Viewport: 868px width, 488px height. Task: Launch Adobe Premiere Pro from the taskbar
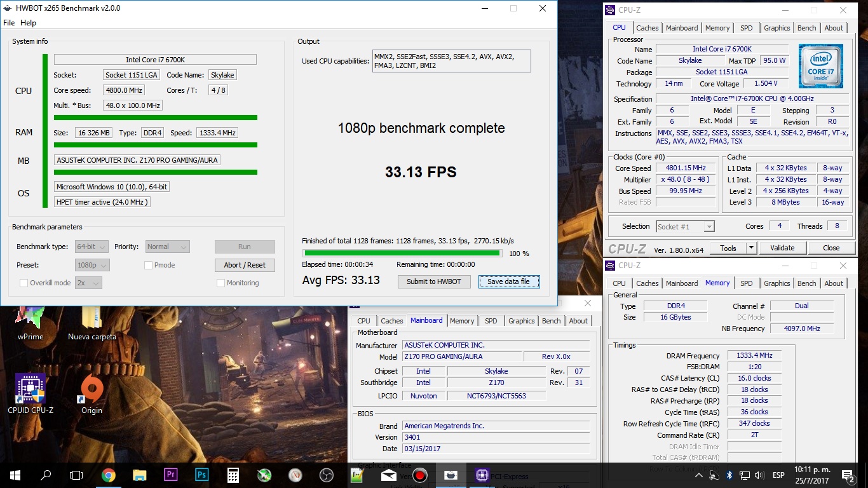(170, 475)
